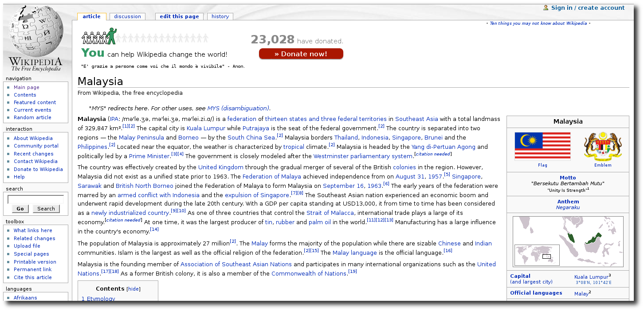
Task: Switch to the discussion tab
Action: [x=127, y=16]
